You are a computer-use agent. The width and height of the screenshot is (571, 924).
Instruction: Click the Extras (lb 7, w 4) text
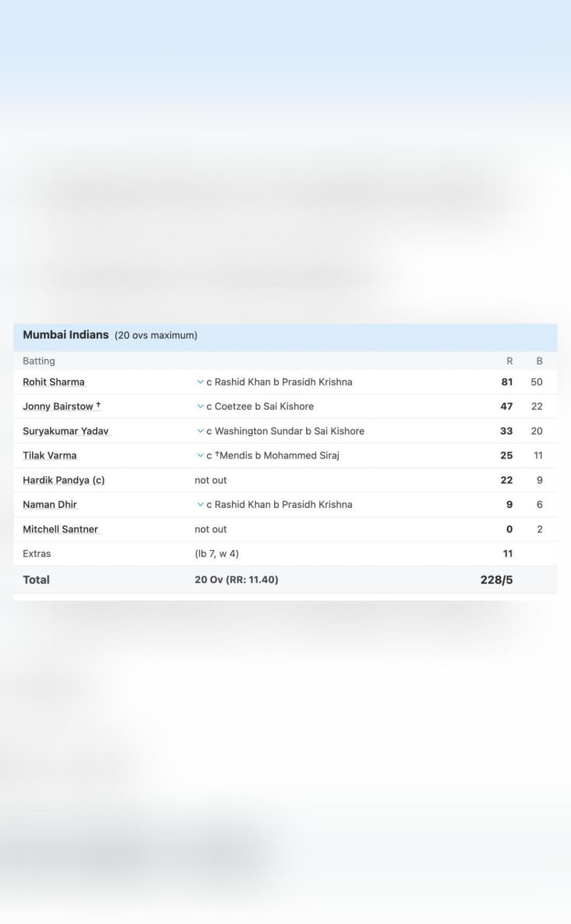[217, 554]
